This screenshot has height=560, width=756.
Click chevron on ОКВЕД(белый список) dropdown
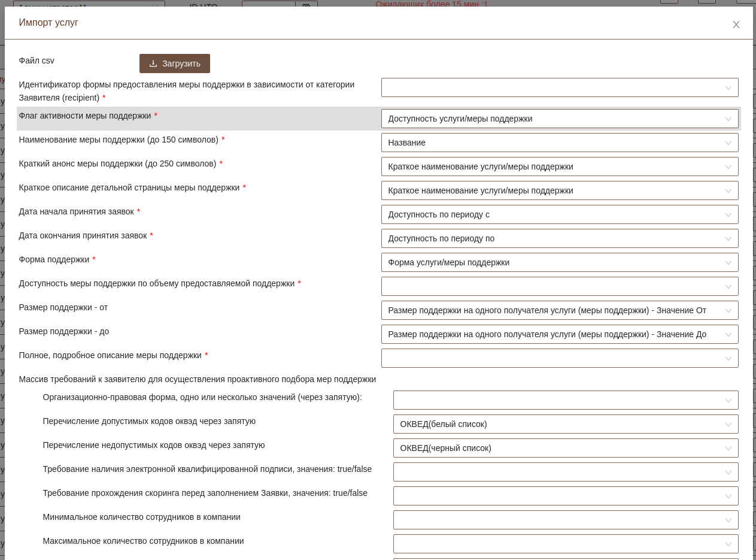(x=728, y=425)
